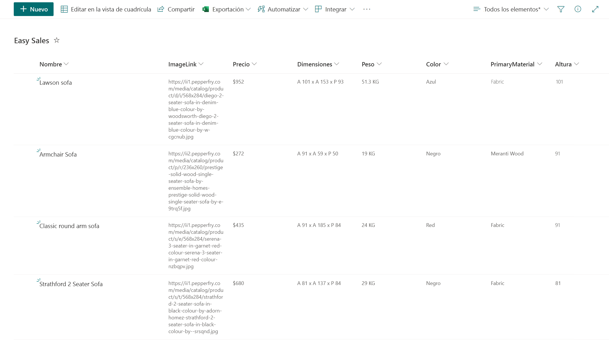Click the grid icon beside Editar en la vista
The width and height of the screenshot is (609, 364).
click(64, 9)
